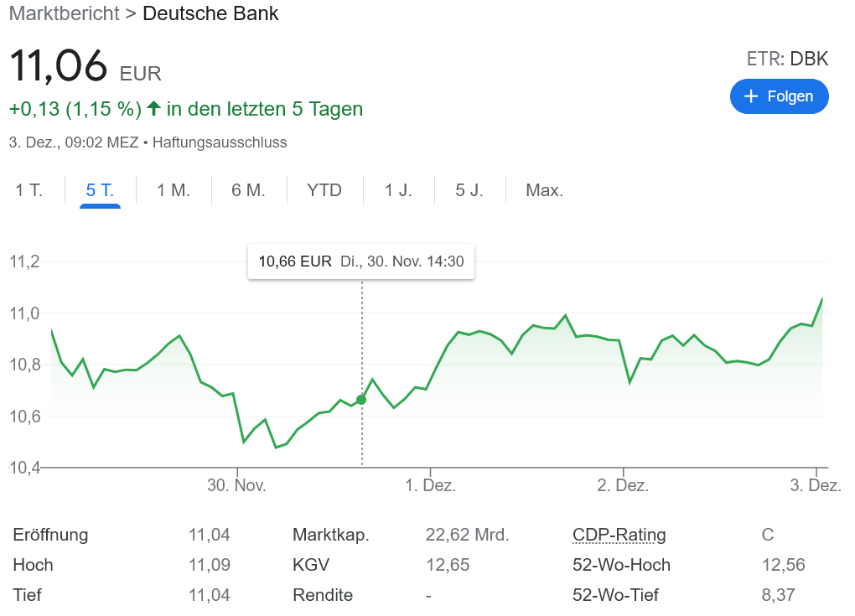Click the ETR: DBK ticker label
The height and width of the screenshot is (616, 855).
788,59
